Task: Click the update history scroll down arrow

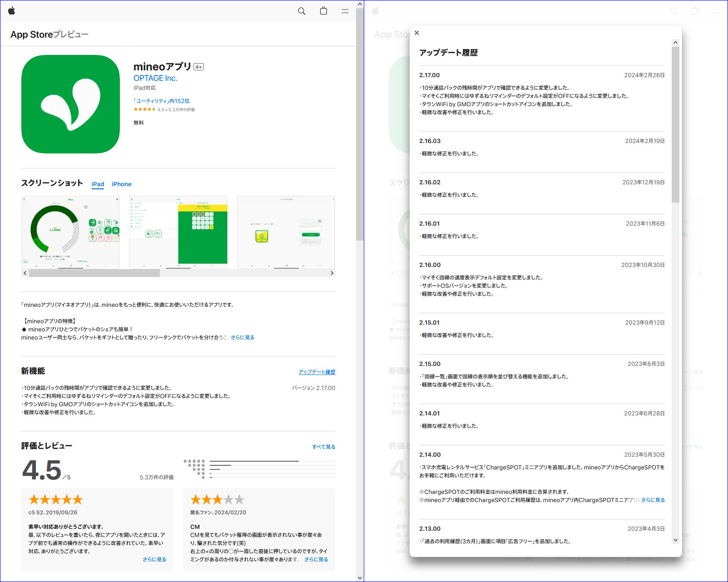Action: (675, 540)
